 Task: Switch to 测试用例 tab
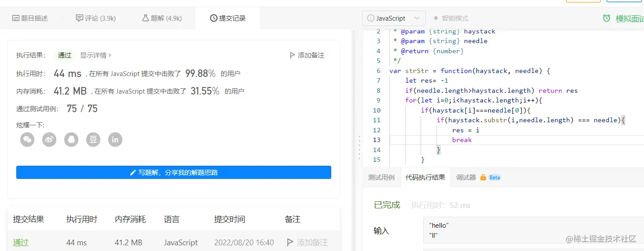coord(381,178)
